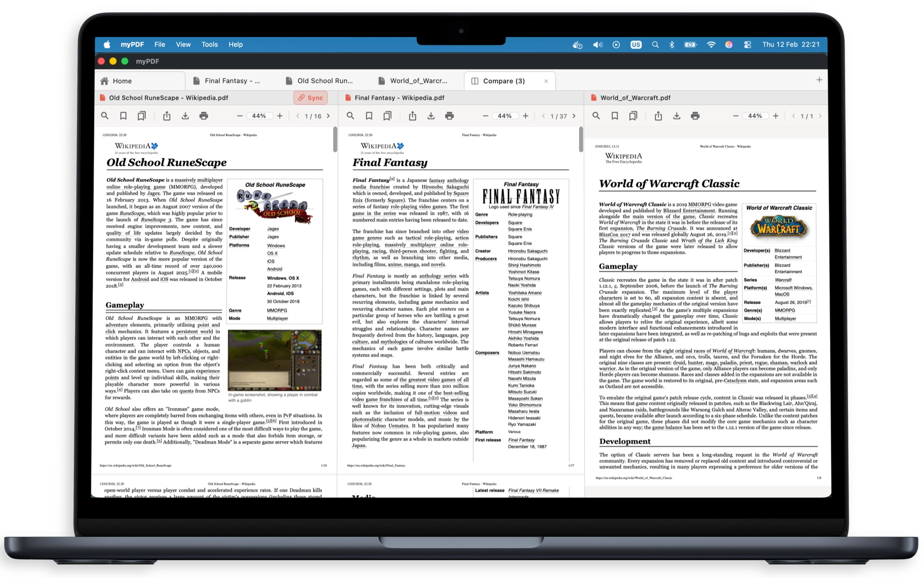Open the US input source menu
The height and width of the screenshot is (578, 924).
pos(637,45)
